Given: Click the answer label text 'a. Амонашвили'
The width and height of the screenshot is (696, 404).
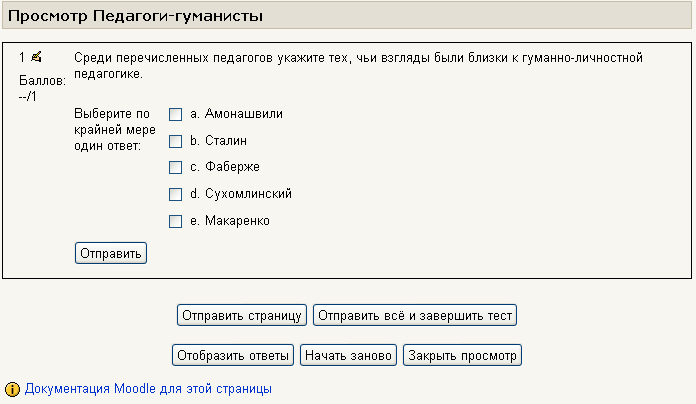Looking at the screenshot, I should 236,114.
